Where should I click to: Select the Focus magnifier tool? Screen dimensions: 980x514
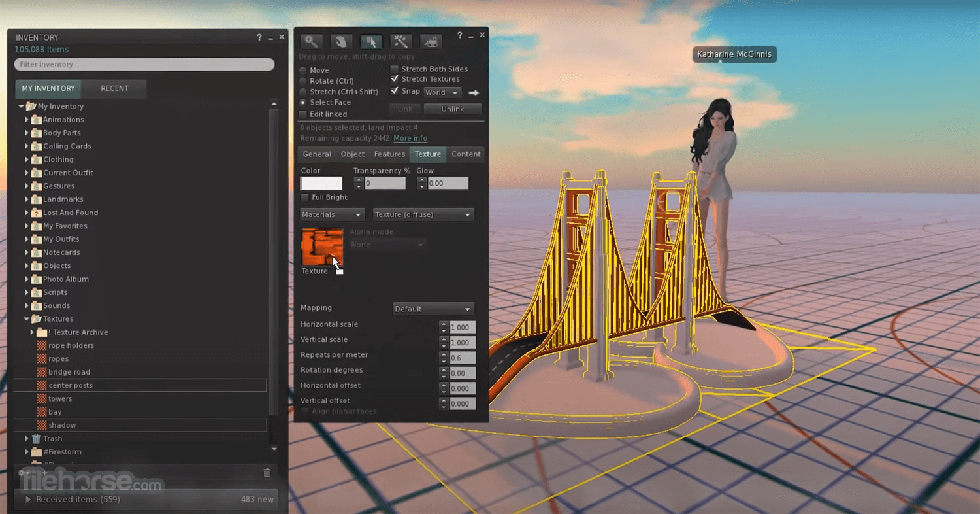[312, 41]
